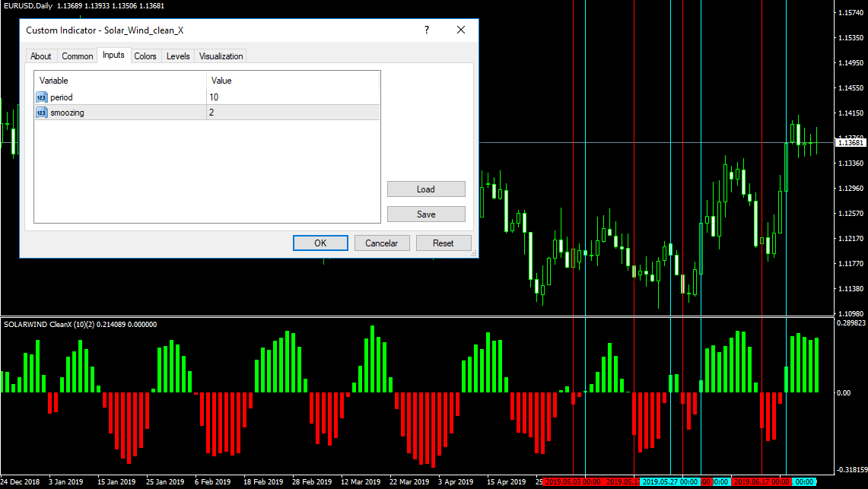Screen dimensions: 868x489
Task: Switch to the Common tab
Action: click(77, 56)
